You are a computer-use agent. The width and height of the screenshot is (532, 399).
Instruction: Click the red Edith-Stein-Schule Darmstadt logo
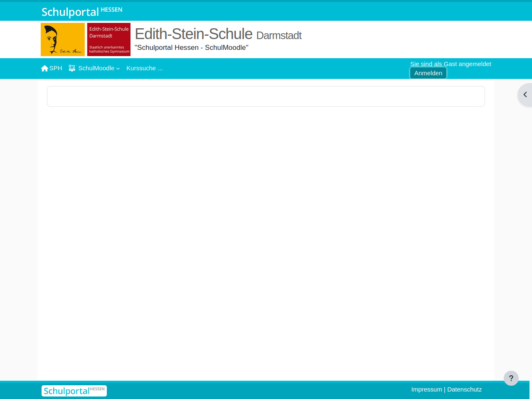tap(109, 39)
